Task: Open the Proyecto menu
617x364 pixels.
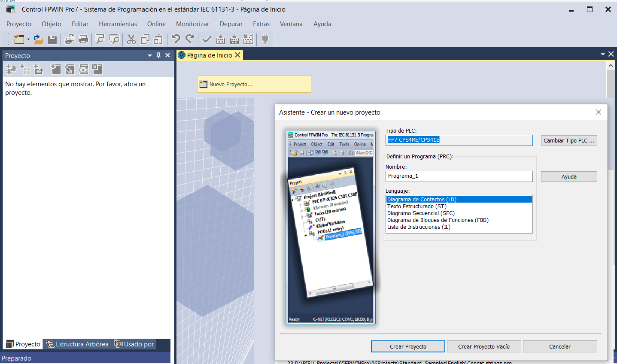Action: (x=19, y=24)
